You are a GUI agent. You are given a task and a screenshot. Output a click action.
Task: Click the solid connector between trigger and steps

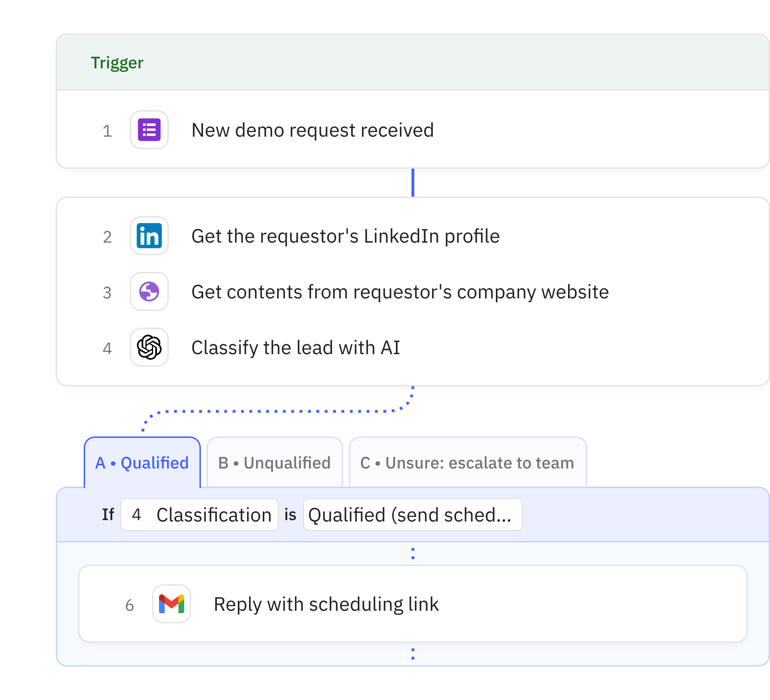point(413,183)
